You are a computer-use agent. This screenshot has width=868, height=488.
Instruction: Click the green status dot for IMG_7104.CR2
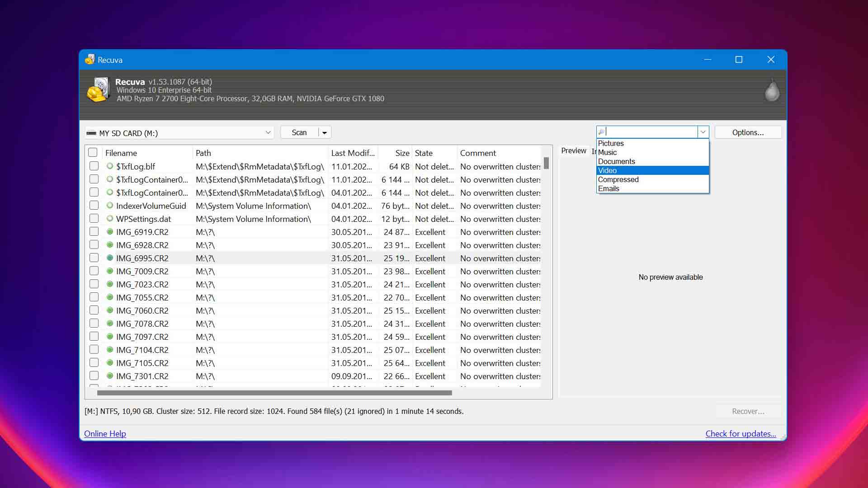[x=109, y=350]
